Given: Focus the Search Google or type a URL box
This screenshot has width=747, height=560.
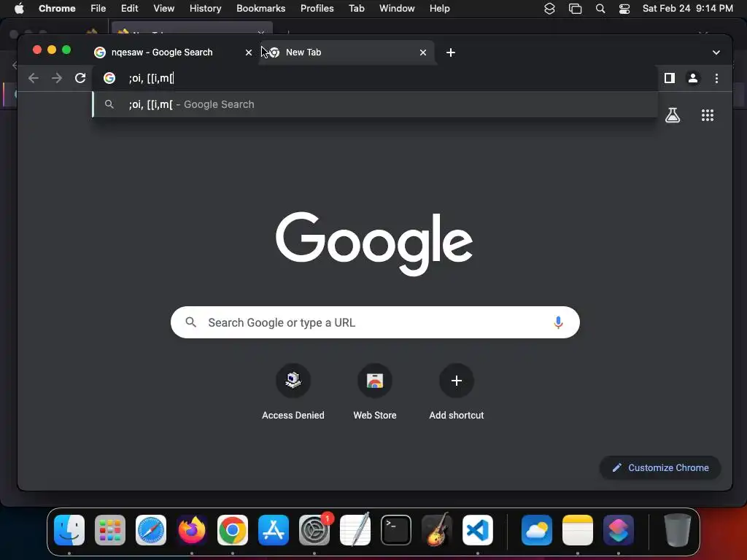Looking at the screenshot, I should (x=375, y=322).
